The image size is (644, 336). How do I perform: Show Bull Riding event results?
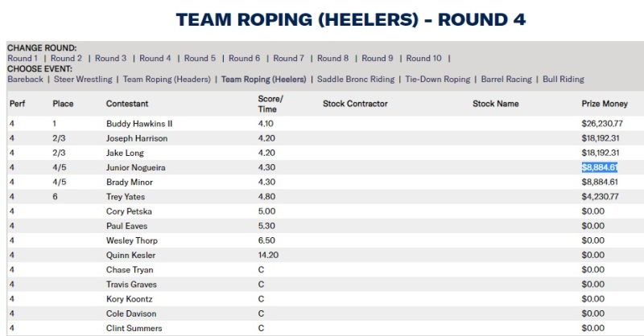[x=563, y=80]
